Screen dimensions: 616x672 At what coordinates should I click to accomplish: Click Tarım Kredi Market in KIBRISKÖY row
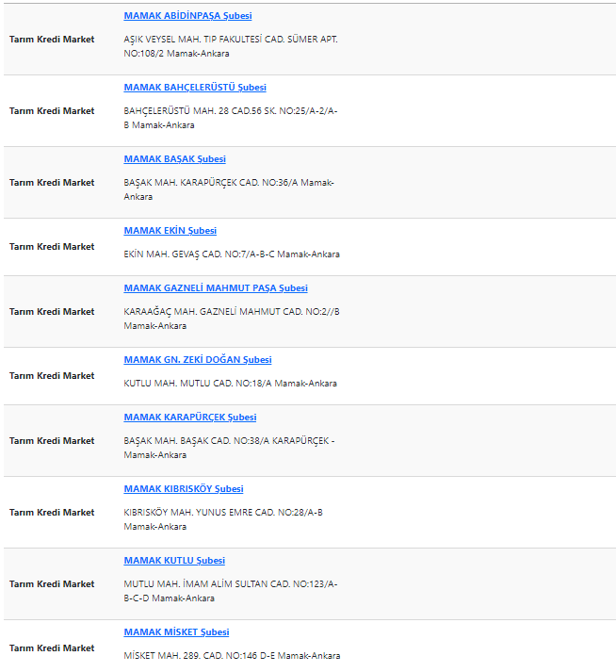point(52,512)
